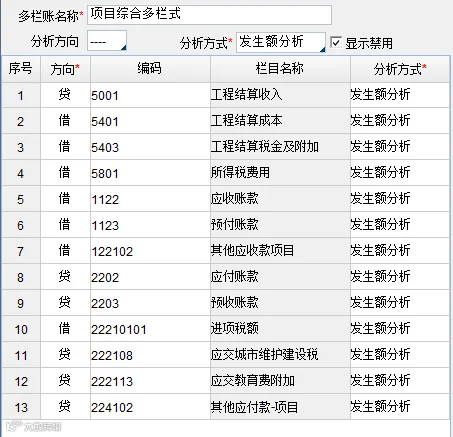
Task: Click the 栏目名称 column header
Action: click(280, 69)
